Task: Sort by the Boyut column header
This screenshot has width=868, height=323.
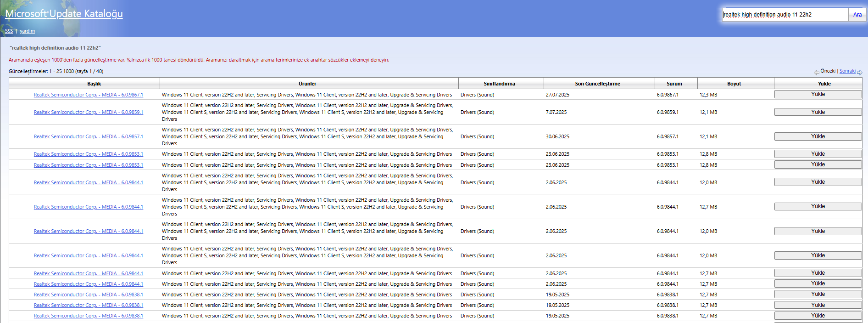Action: (x=736, y=84)
